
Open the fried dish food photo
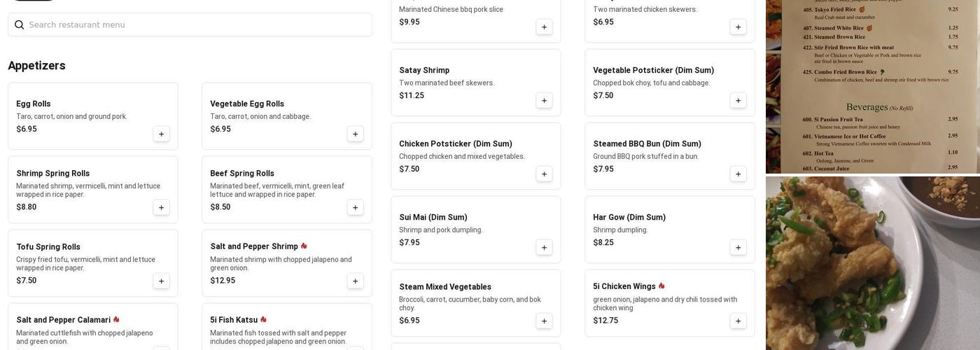872,263
